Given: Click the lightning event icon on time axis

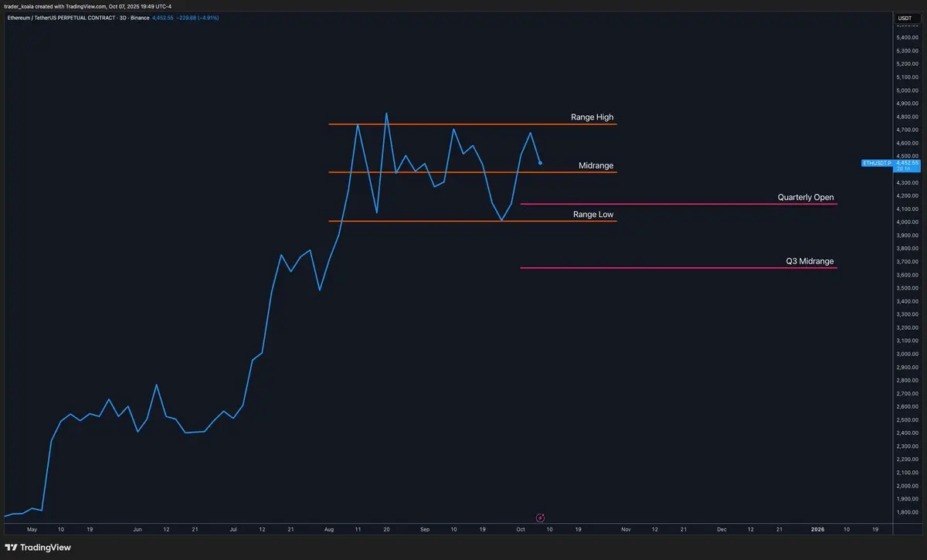Looking at the screenshot, I should point(540,517).
